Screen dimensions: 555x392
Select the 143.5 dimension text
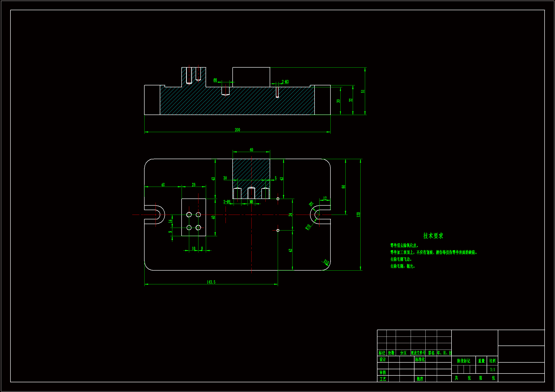211,282
